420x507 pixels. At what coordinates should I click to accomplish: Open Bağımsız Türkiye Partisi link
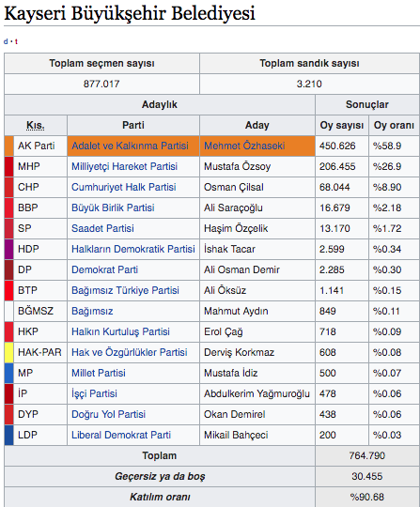125,290
